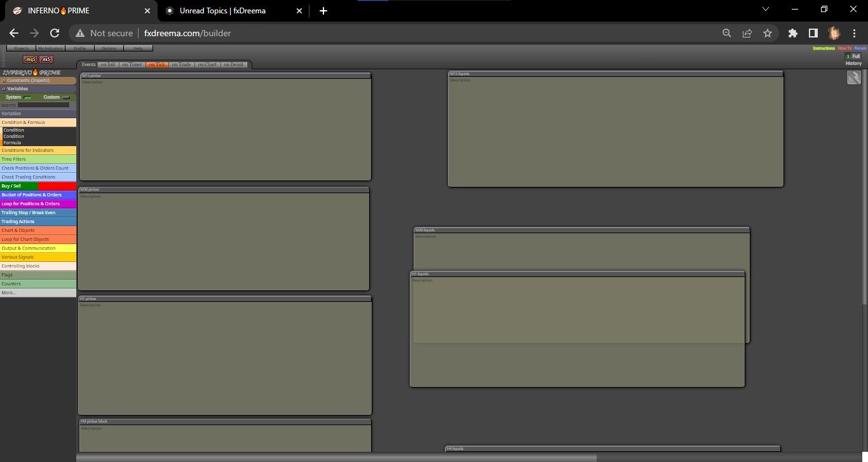The height and width of the screenshot is (462, 868).
Task: Expand Conditions for Indicators category
Action: click(x=38, y=151)
